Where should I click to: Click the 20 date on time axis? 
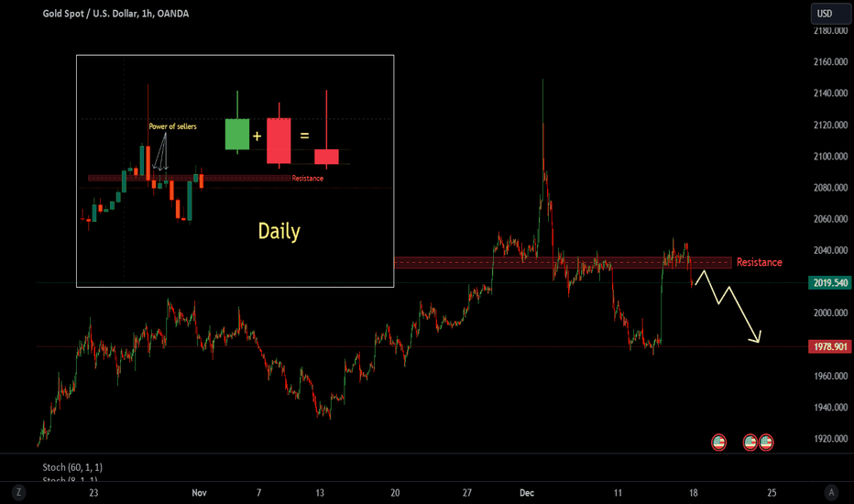click(x=395, y=493)
